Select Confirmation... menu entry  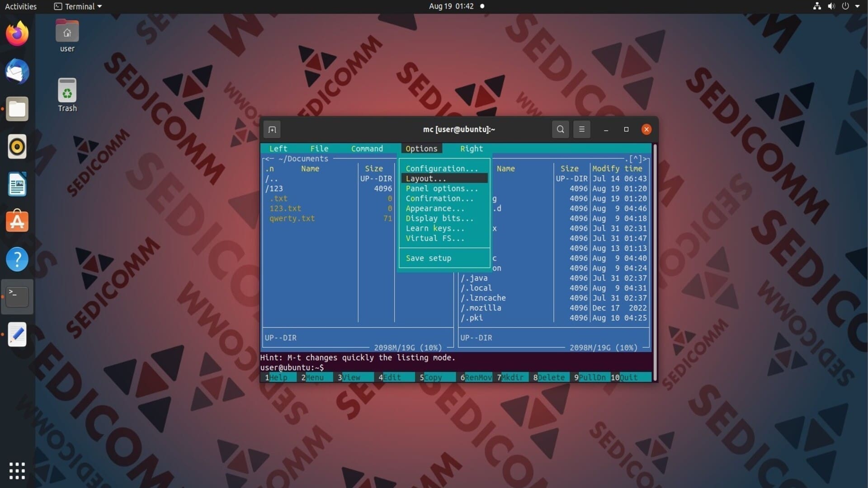coord(444,198)
